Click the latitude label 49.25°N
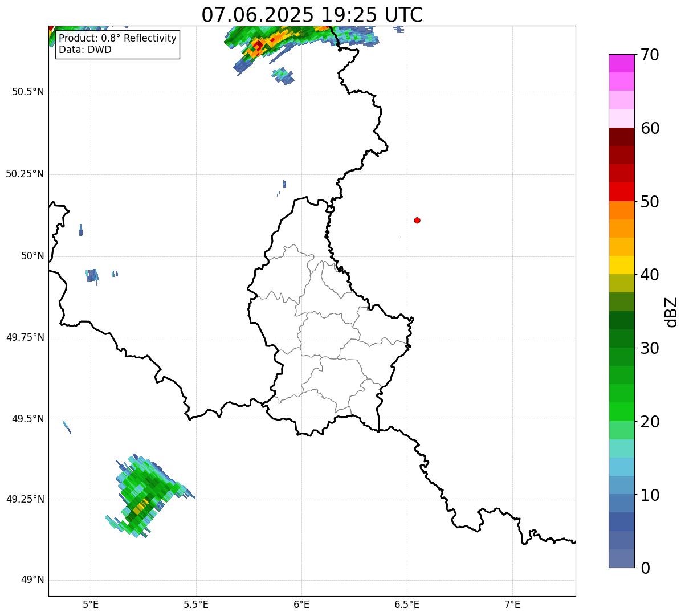The height and width of the screenshot is (616, 685). (x=25, y=500)
